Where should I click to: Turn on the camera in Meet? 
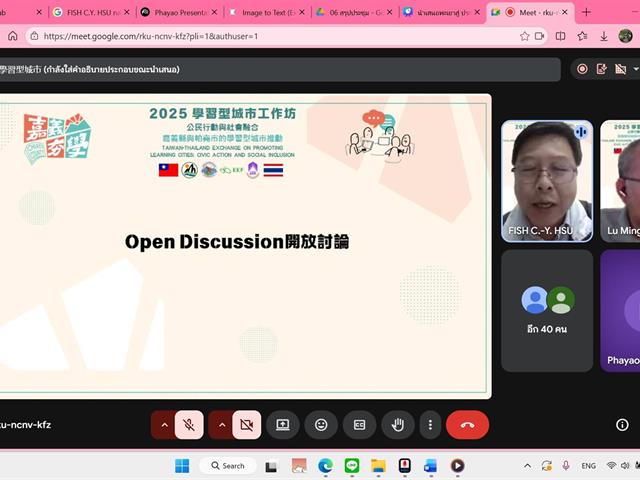pos(245,425)
